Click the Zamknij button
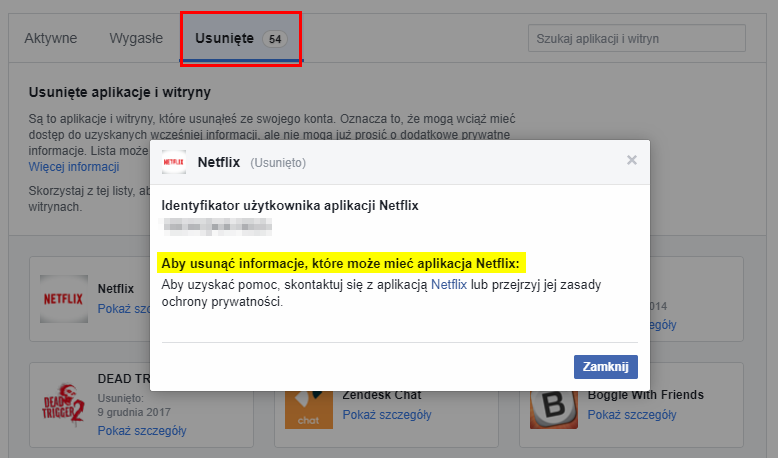The width and height of the screenshot is (778, 458). [x=605, y=367]
